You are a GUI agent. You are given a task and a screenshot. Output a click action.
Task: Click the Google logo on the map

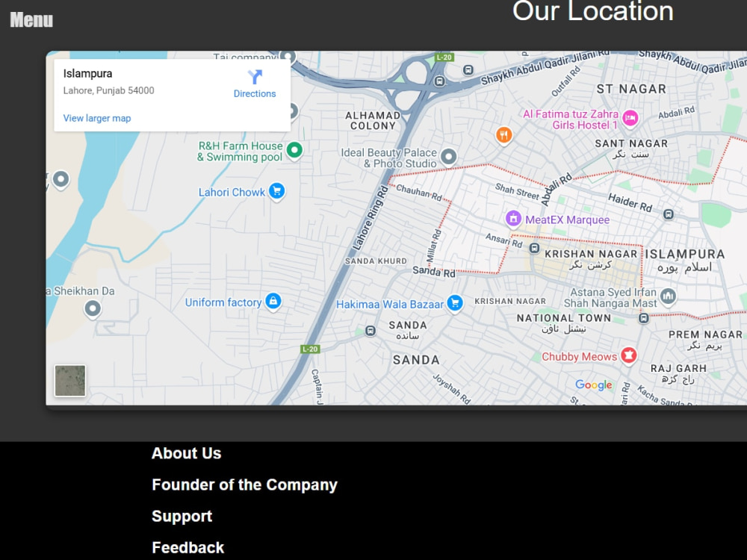594,385
